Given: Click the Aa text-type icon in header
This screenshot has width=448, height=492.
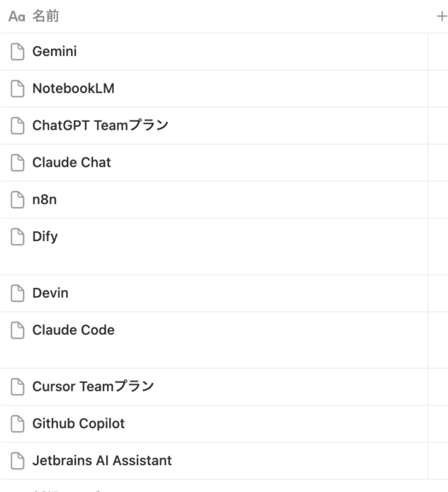Looking at the screenshot, I should click(x=16, y=16).
